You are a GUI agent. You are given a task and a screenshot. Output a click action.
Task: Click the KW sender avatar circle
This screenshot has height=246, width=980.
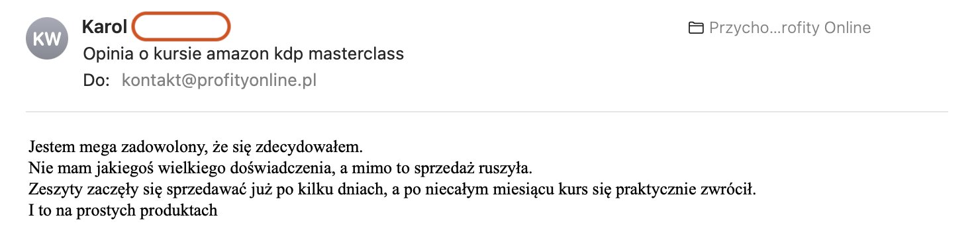pos(47,39)
